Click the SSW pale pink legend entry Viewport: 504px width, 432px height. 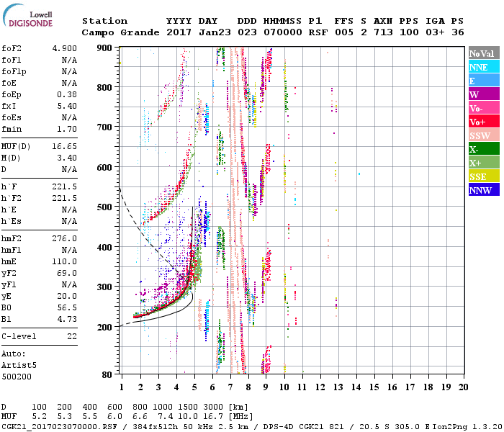pyautogui.click(x=483, y=135)
